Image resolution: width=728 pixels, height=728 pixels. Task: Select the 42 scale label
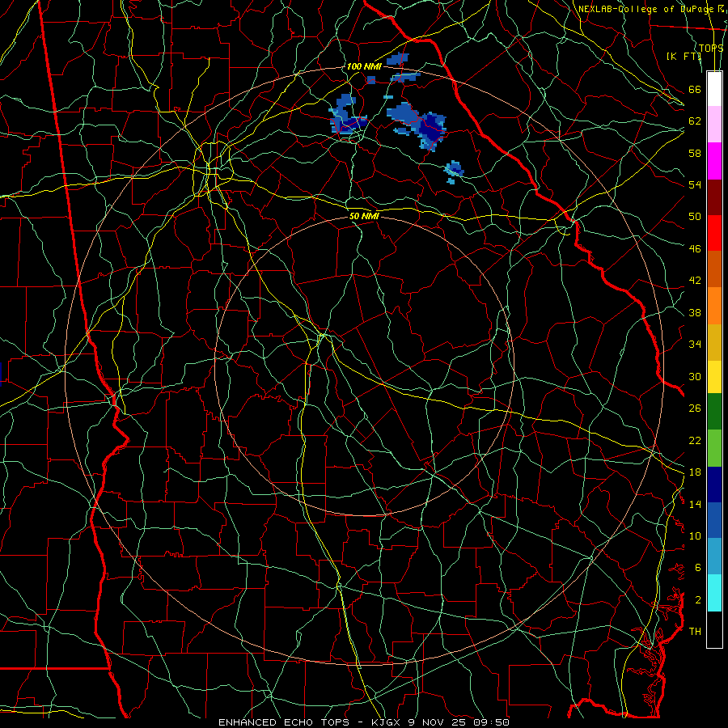click(x=695, y=281)
